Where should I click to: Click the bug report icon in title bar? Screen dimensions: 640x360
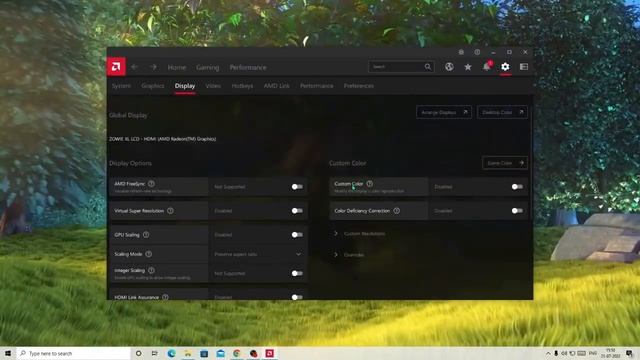coord(461,52)
